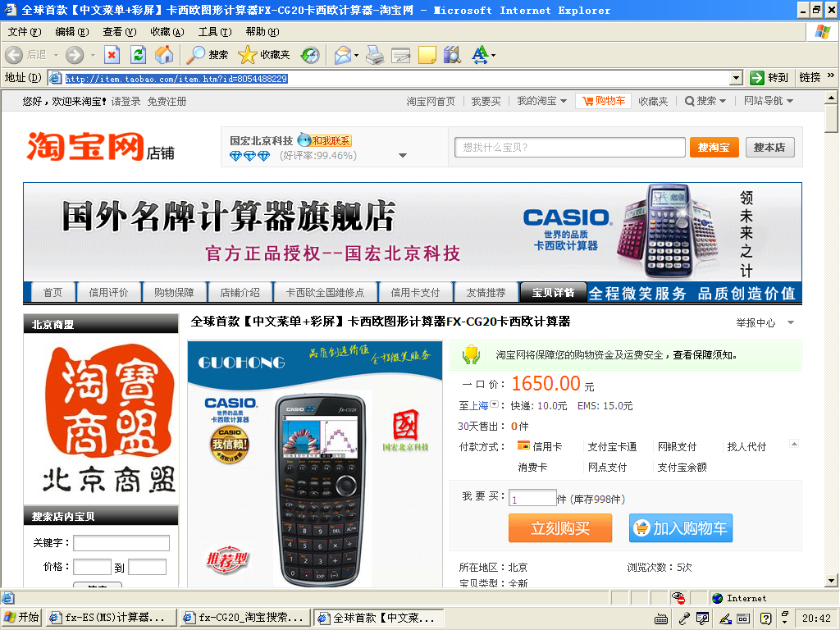840x630 pixels.
Task: Click the 请登录 login link
Action: tap(126, 101)
